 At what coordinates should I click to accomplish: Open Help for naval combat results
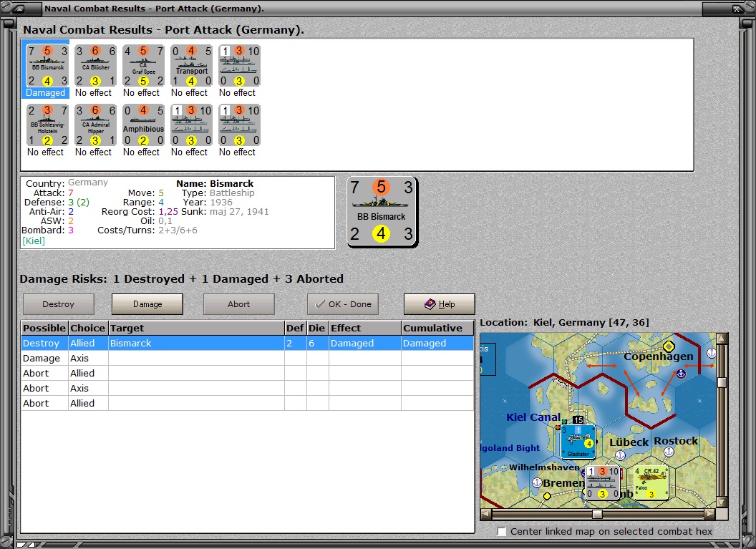click(x=440, y=304)
